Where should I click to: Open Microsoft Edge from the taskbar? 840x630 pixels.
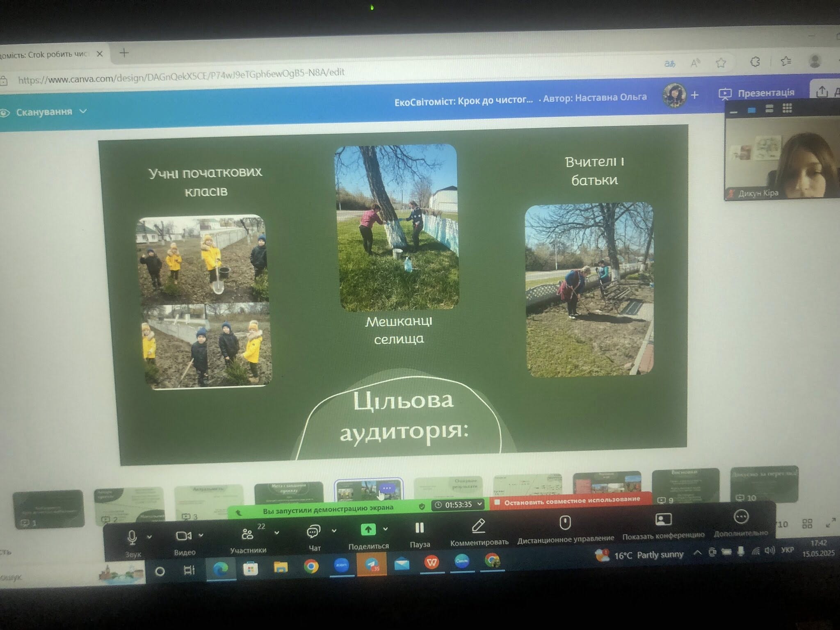pyautogui.click(x=221, y=568)
